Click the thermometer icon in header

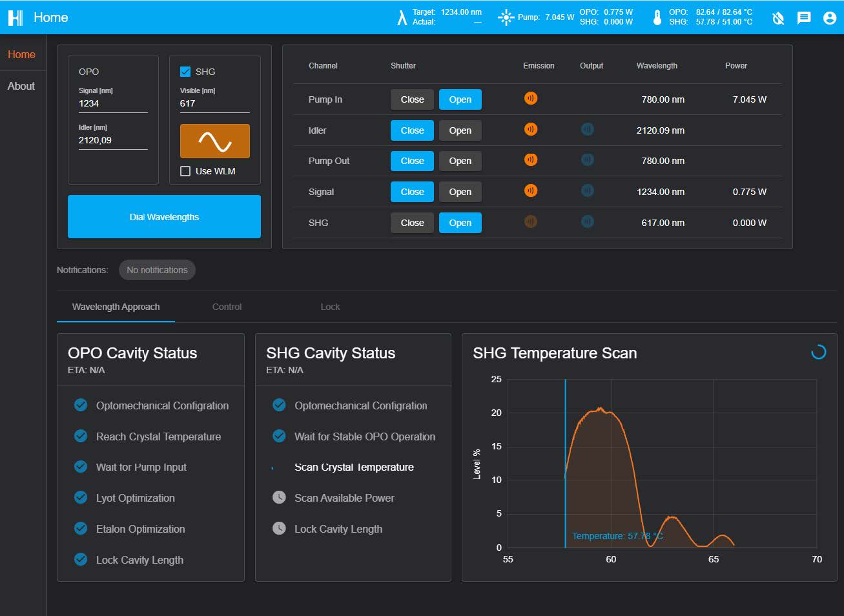tap(657, 17)
